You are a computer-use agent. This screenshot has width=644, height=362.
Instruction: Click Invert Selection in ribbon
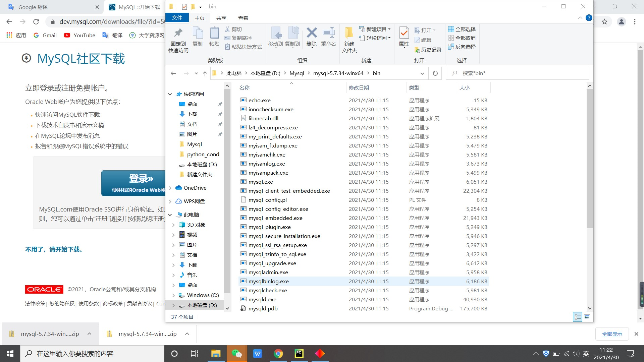click(462, 47)
